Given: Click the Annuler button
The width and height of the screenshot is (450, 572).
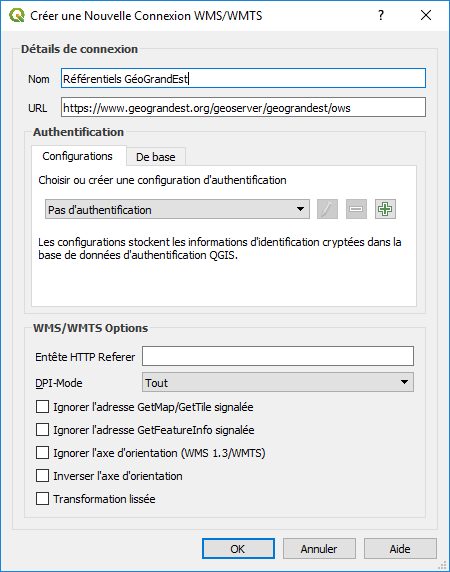Looking at the screenshot, I should coord(319,549).
